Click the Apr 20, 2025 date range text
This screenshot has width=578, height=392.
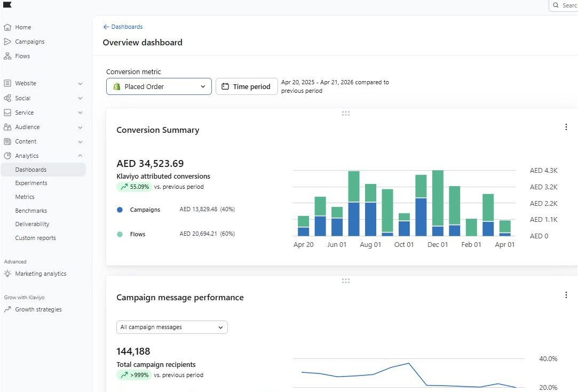[x=335, y=86]
